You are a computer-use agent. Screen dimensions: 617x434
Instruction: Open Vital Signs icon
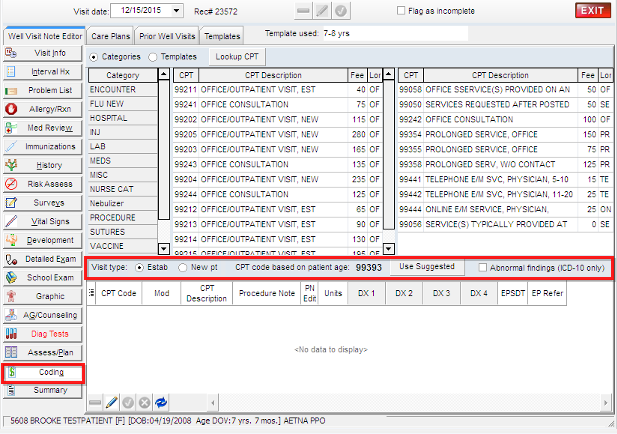click(11, 221)
